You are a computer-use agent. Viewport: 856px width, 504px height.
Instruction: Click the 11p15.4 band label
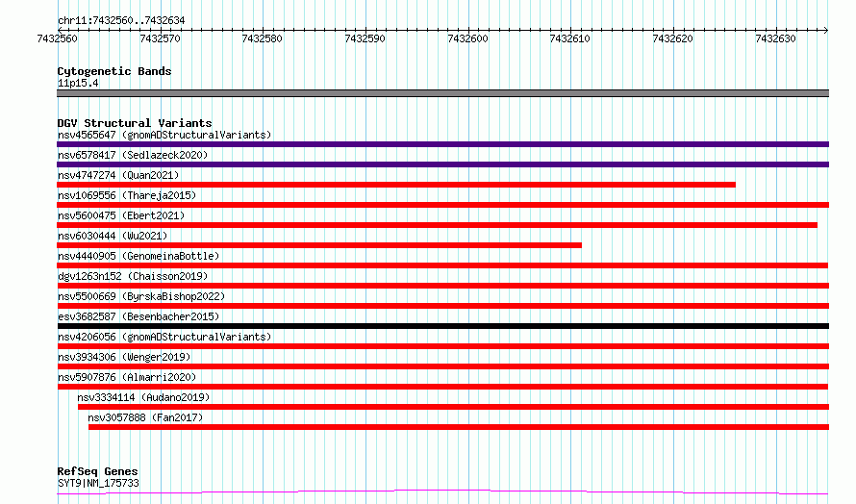point(78,83)
